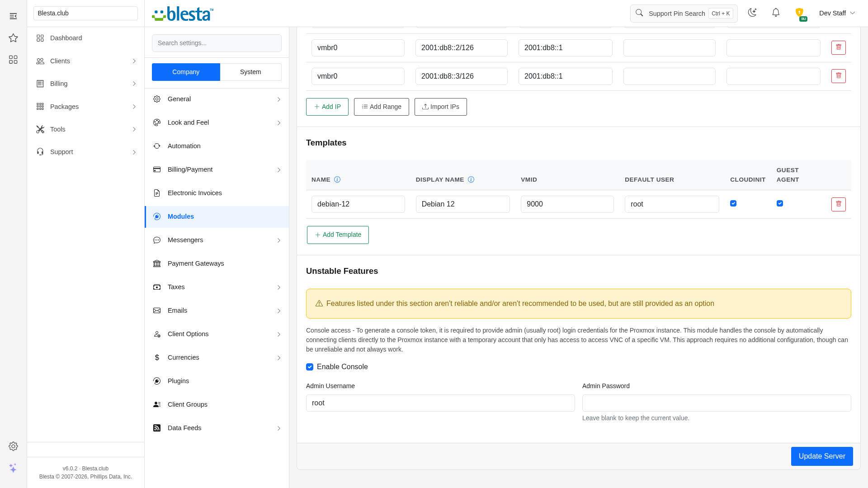The height and width of the screenshot is (488, 868).
Task: Switch to the System tab
Action: 250,72
